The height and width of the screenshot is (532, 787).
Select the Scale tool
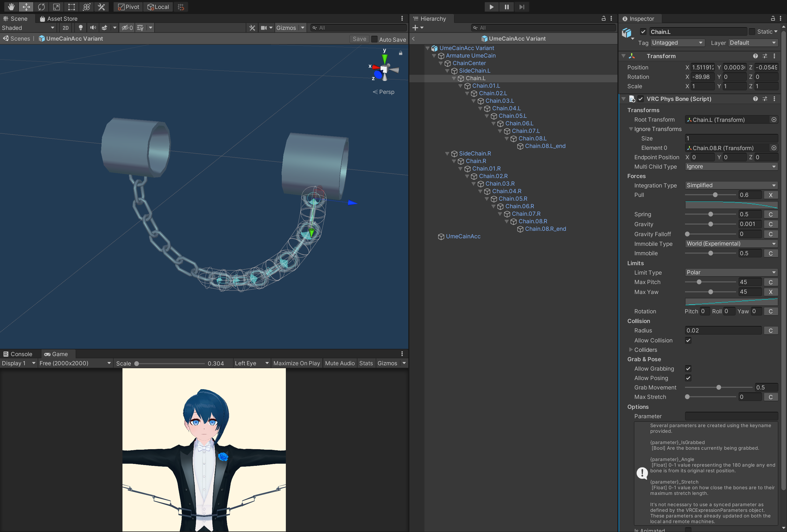[x=56, y=7]
